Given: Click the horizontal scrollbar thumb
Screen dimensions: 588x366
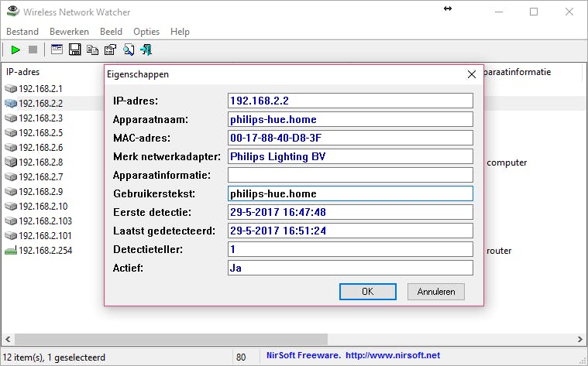Looking at the screenshot, I should tap(171, 340).
